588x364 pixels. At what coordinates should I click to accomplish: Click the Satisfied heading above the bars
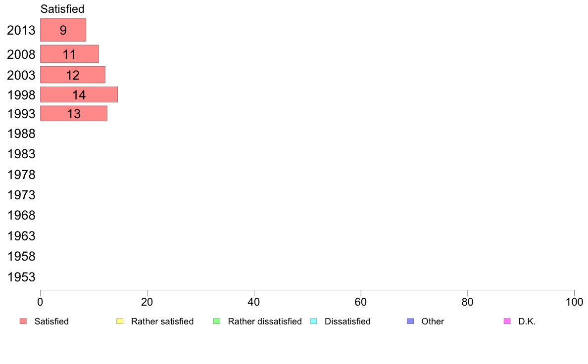[62, 8]
